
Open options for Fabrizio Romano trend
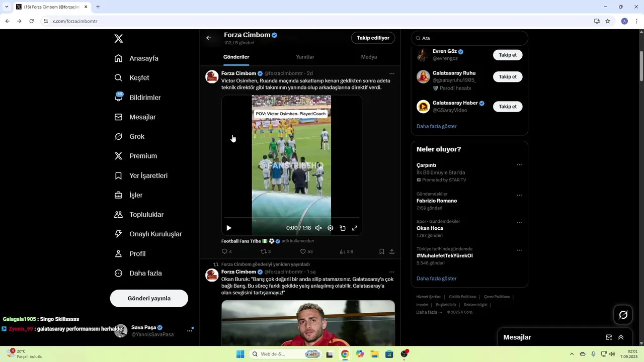click(x=519, y=196)
